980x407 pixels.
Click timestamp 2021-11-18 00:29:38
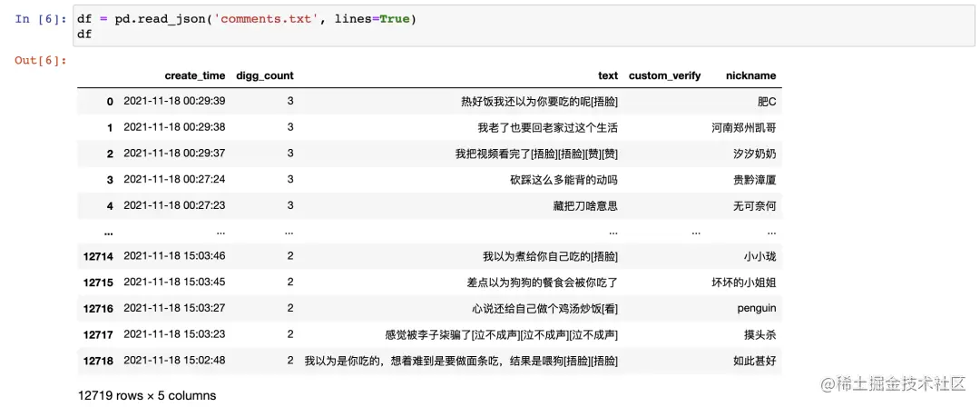pyautogui.click(x=174, y=127)
